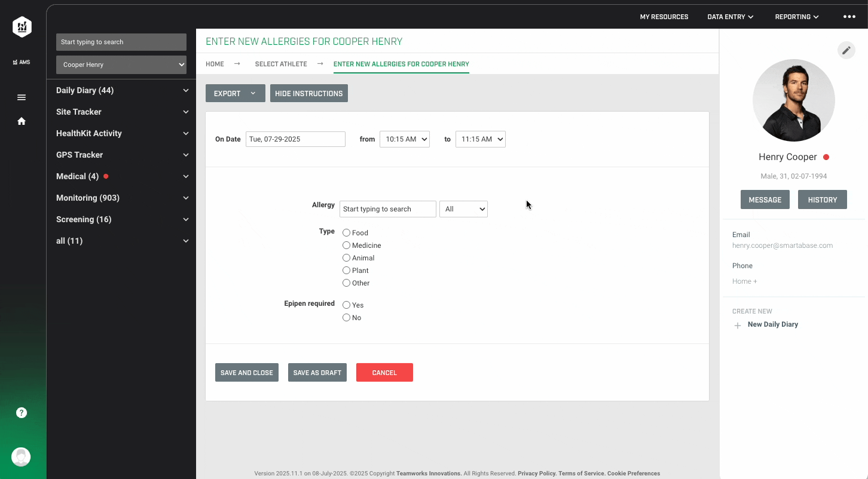The image size is (868, 479).
Task: Click the home icon in the left sidebar
Action: tap(22, 121)
